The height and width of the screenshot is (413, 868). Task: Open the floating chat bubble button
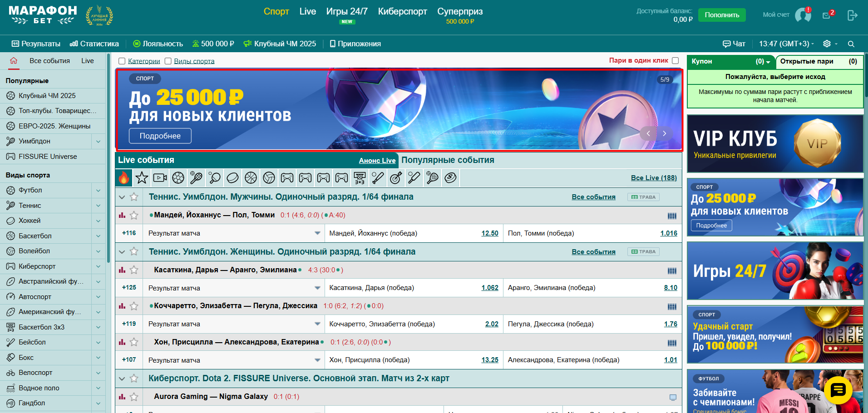tap(838, 390)
